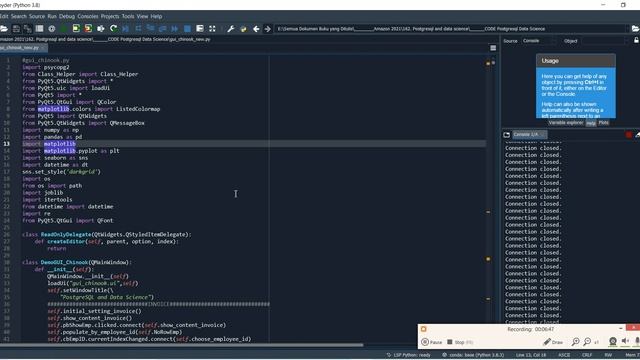Toggle the recorder speaker audio icon
This screenshot has width=640, height=360.
tap(625, 341)
